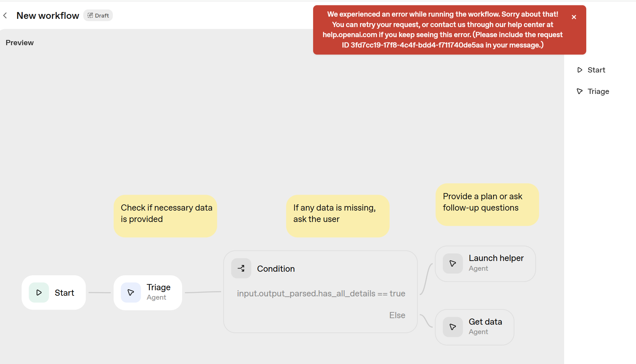Select the 'Provide a plan' yellow note
This screenshot has height=364, width=636.
click(487, 204)
